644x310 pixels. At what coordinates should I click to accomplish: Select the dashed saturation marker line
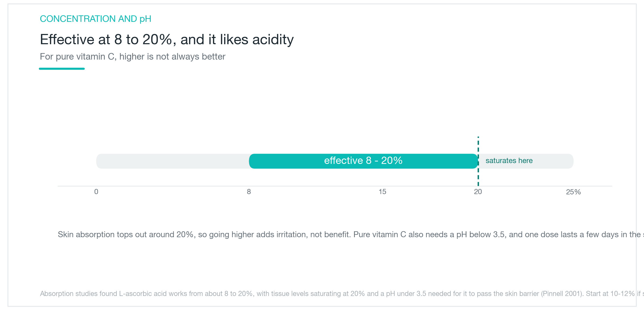click(x=478, y=161)
